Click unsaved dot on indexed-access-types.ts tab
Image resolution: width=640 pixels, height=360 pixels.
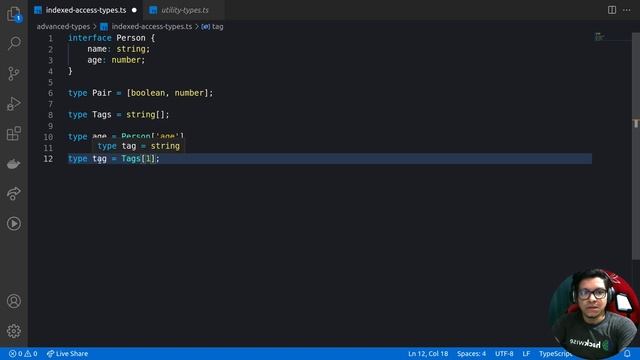134,10
